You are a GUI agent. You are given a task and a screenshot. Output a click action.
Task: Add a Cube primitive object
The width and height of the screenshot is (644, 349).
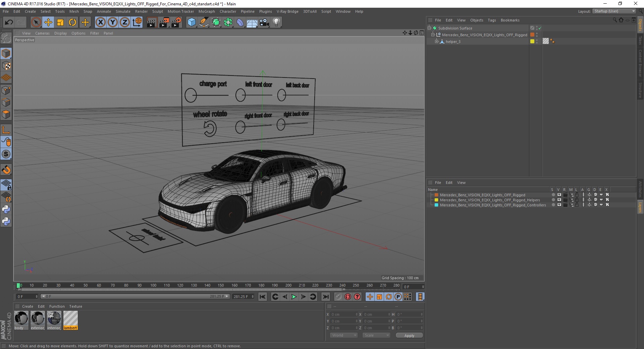coord(192,22)
